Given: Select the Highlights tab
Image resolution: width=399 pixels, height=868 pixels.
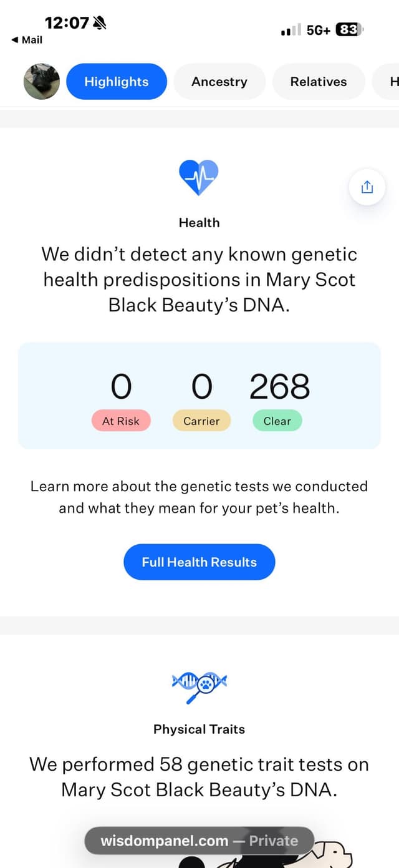Looking at the screenshot, I should [117, 82].
